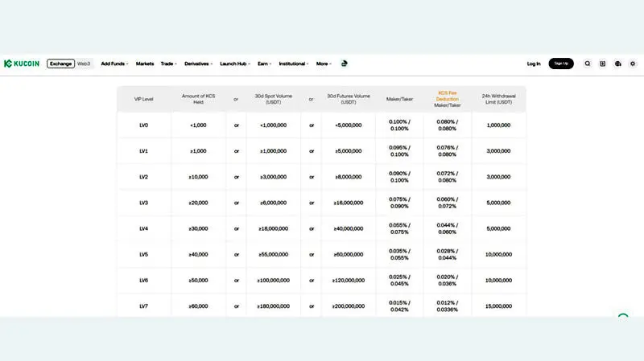Open the search magnifier icon
This screenshot has width=644, height=361.
(588, 64)
